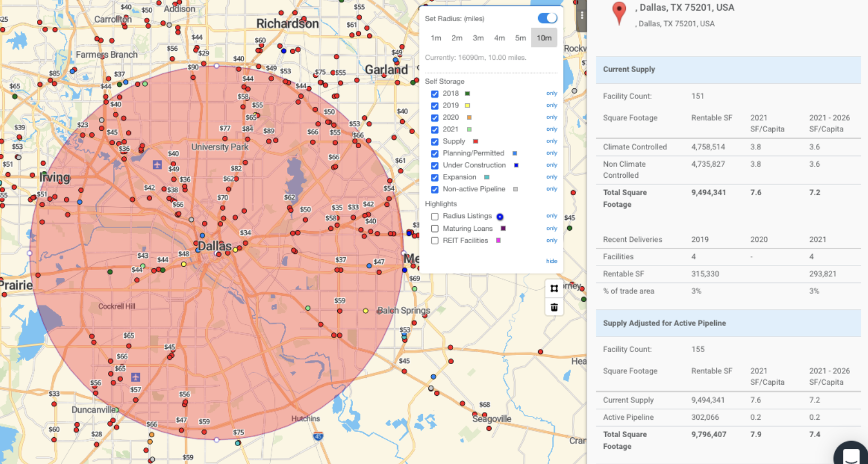
Task: Select the draw shape tool on map
Action: [554, 288]
